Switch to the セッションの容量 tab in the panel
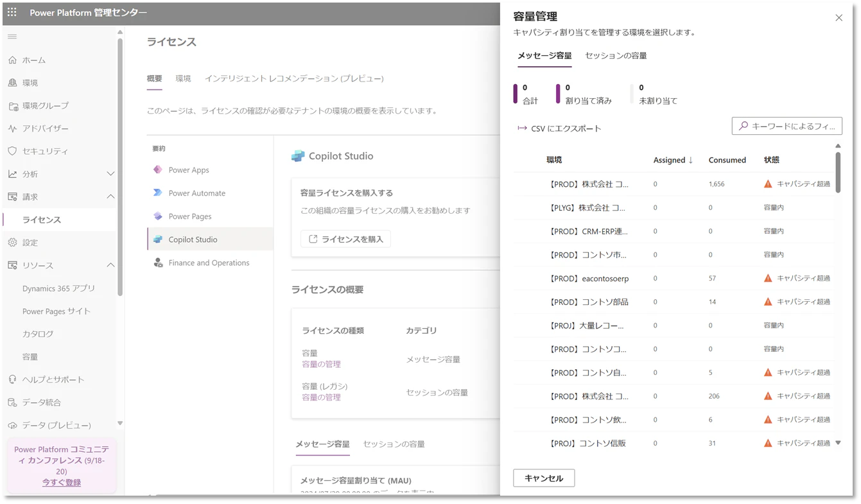 (616, 56)
